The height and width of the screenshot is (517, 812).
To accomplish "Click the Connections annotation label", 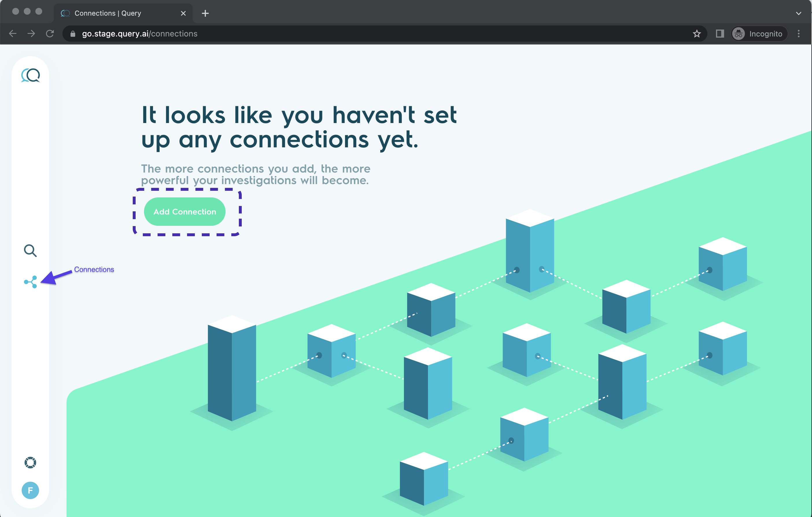I will pyautogui.click(x=94, y=269).
